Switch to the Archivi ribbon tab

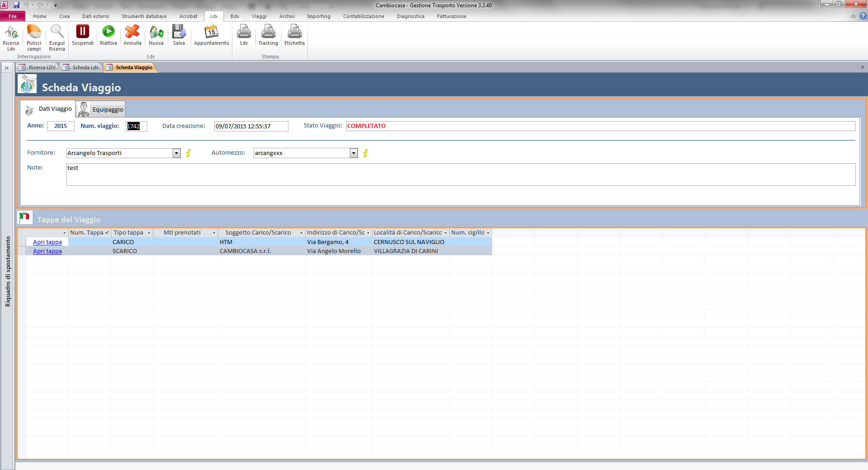tap(287, 16)
